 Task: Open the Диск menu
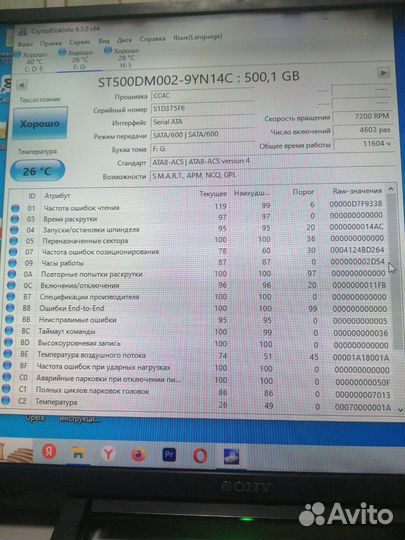point(124,40)
